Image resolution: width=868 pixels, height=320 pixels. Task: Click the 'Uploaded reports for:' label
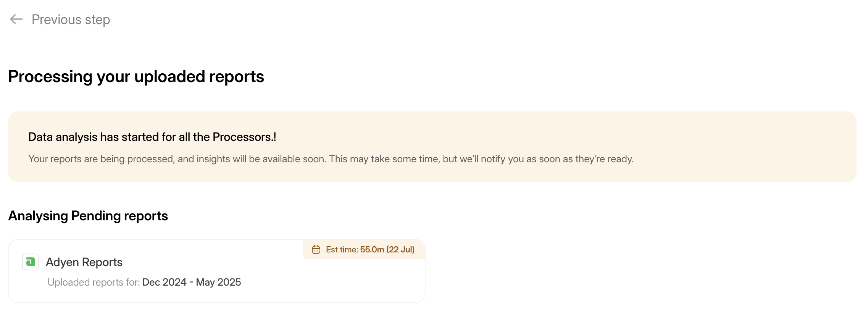pos(94,282)
